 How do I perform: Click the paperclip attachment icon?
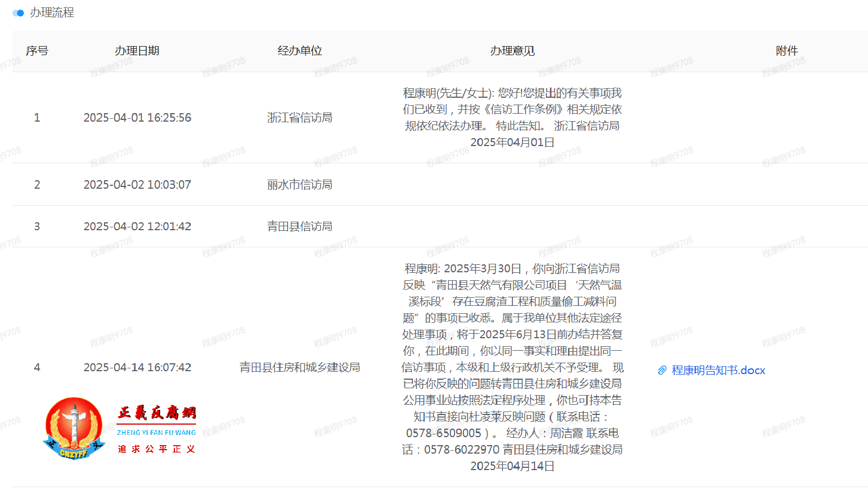[661, 370]
